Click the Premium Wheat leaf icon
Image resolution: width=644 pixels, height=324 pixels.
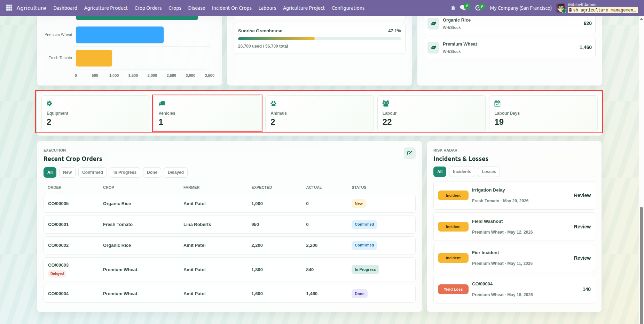(x=433, y=48)
